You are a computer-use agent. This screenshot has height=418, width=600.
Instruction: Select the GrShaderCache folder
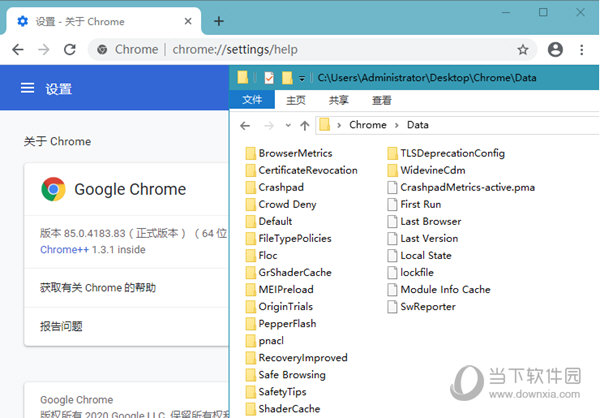[x=289, y=273]
